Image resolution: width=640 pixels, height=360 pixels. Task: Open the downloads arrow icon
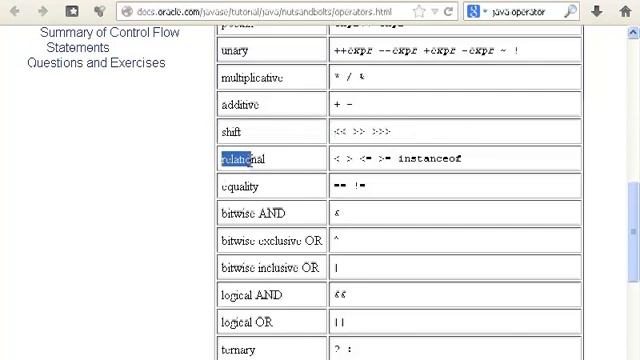click(x=597, y=11)
